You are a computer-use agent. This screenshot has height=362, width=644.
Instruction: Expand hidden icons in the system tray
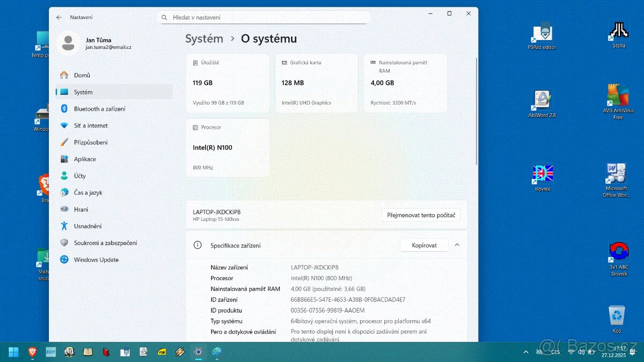526,352
